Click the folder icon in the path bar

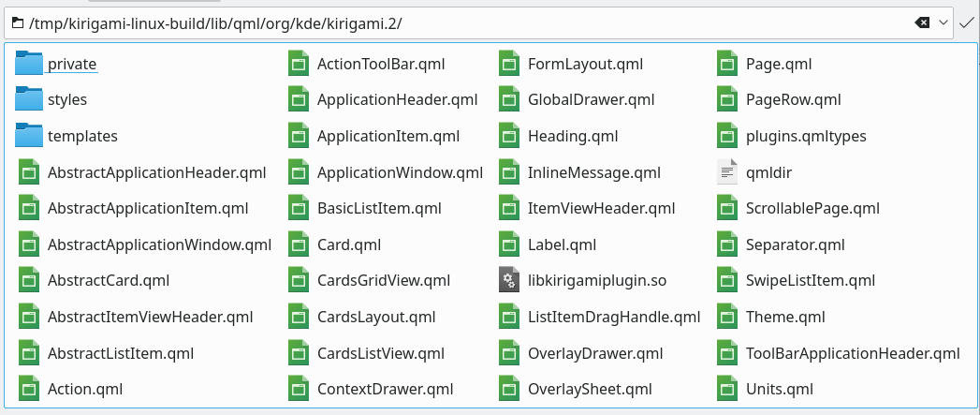pyautogui.click(x=18, y=23)
